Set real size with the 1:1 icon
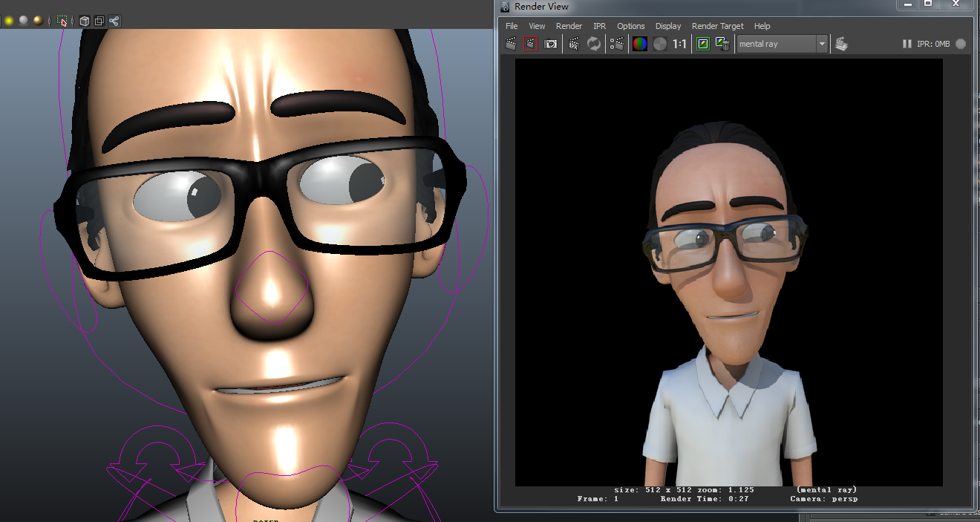Viewport: 980px width, 522px height. pos(679,44)
